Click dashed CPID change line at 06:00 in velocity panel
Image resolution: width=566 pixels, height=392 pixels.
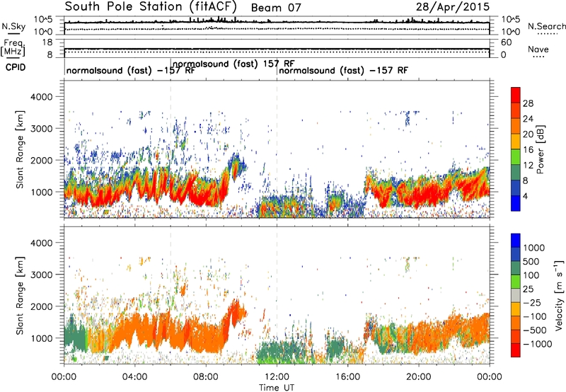point(171,295)
